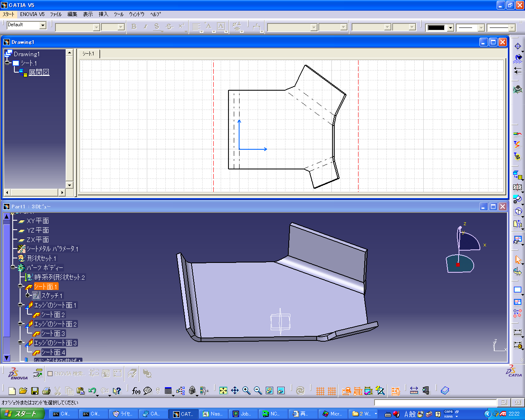Select シート面.2 in the Part1 tree

tap(53, 315)
